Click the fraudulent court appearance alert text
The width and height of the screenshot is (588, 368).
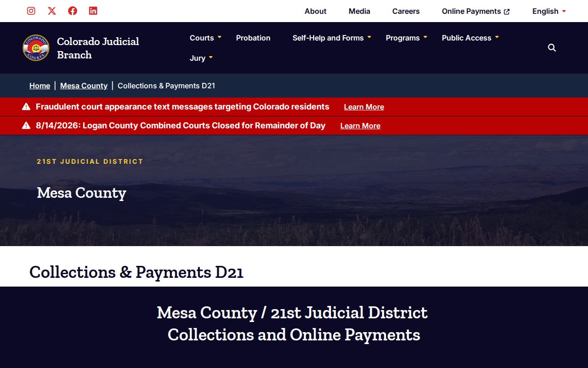coord(182,107)
